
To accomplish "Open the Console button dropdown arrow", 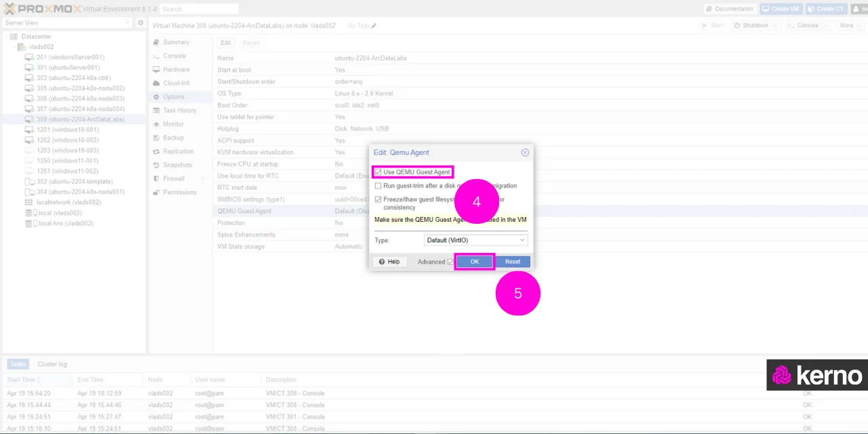I will pos(825,26).
